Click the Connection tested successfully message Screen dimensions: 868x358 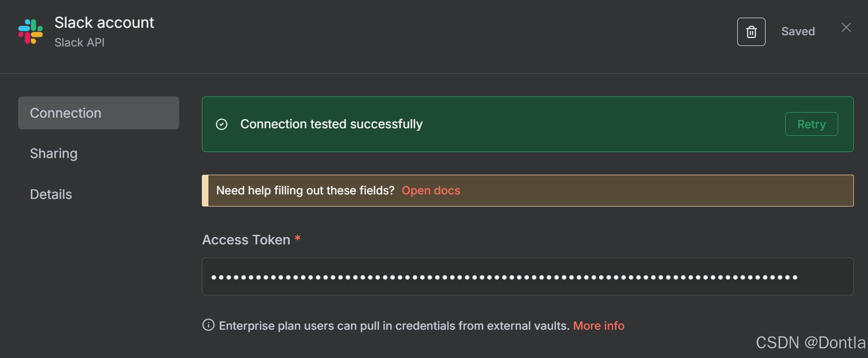pyautogui.click(x=332, y=124)
